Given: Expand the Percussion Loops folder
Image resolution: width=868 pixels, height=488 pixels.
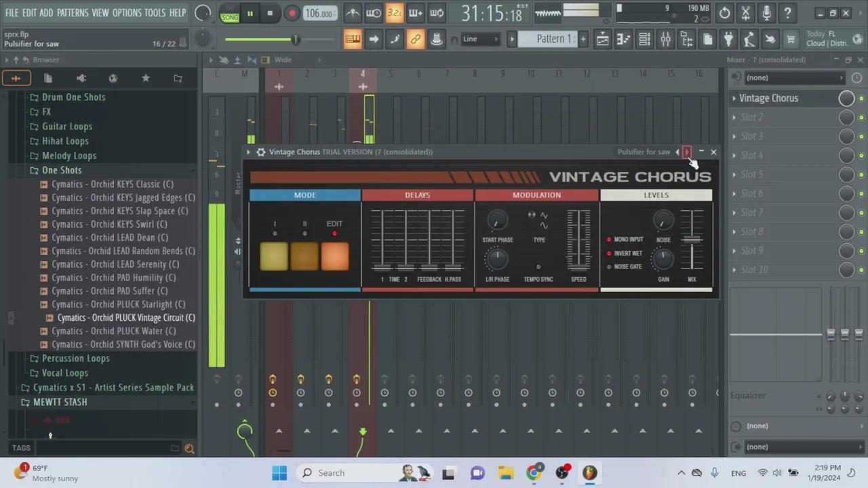Looking at the screenshot, I should click(x=75, y=359).
